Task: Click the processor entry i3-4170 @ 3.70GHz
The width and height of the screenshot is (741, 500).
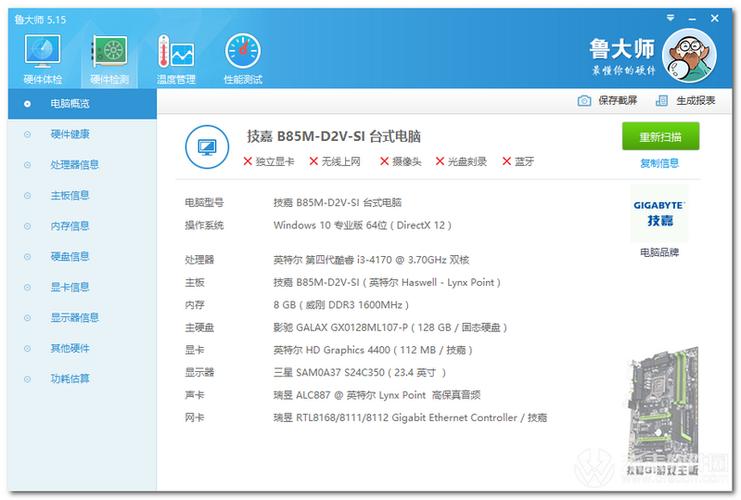Action: pyautogui.click(x=371, y=260)
